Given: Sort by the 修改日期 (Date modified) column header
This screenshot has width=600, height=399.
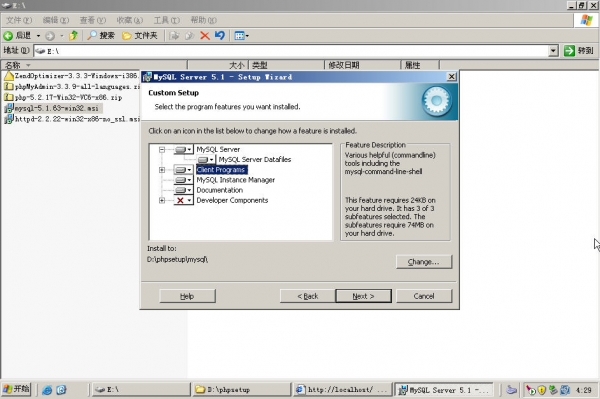Looking at the screenshot, I should [363, 65].
